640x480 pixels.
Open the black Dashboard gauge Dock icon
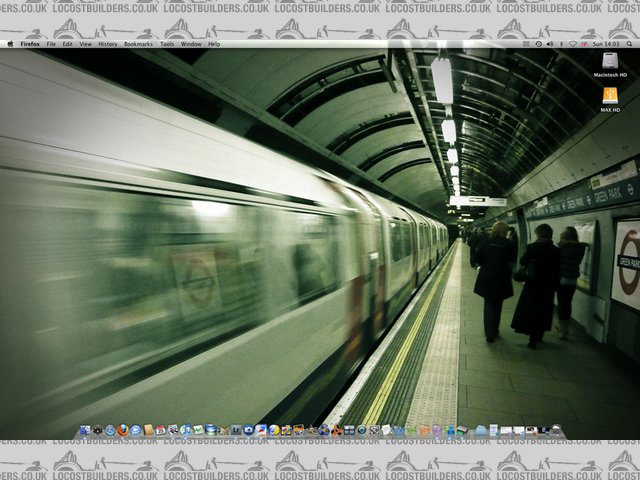tap(98, 430)
